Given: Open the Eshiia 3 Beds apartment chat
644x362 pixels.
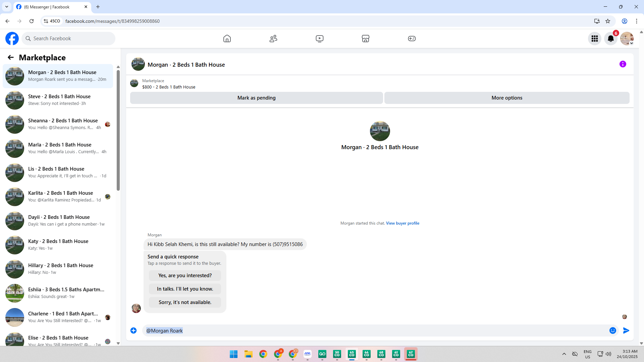Looking at the screenshot, I should click(58, 293).
